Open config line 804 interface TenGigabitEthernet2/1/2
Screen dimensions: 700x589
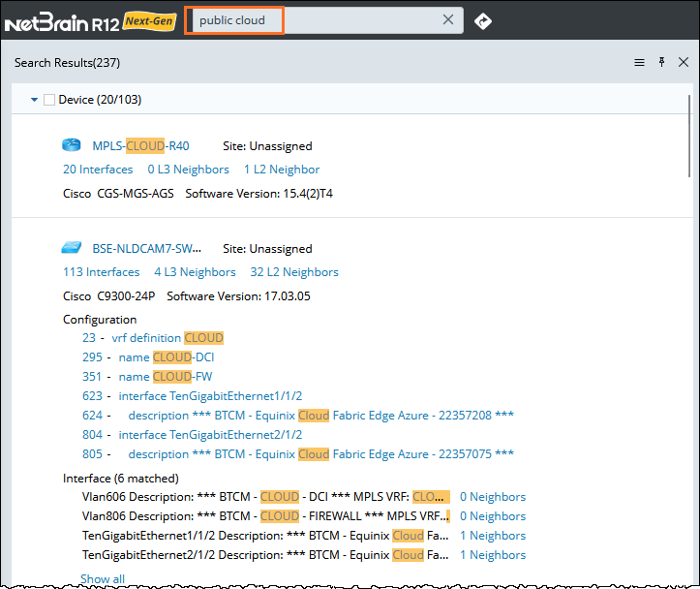pyautogui.click(x=192, y=435)
